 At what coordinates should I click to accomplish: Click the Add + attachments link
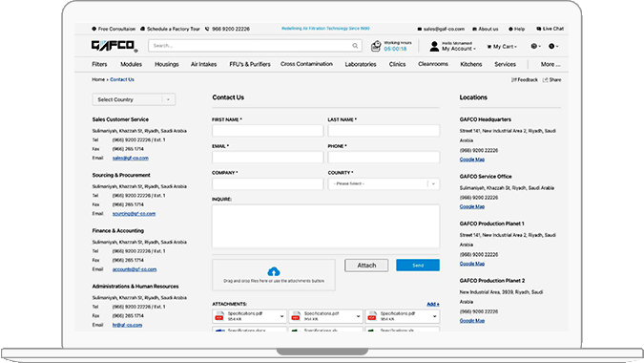tap(433, 304)
